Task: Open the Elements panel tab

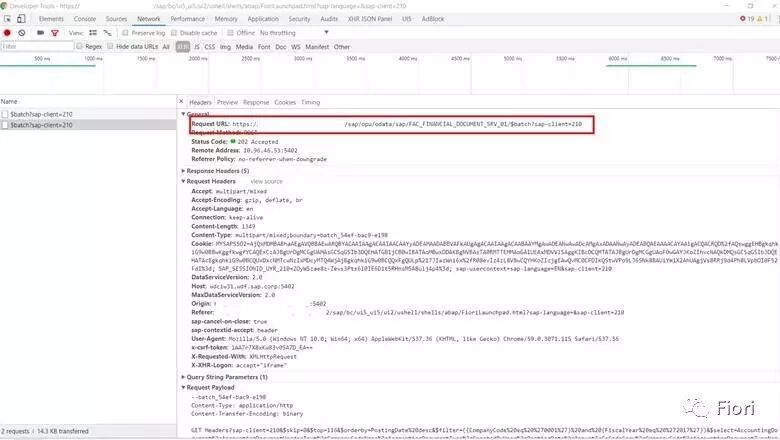Action: pyautogui.click(x=51, y=19)
